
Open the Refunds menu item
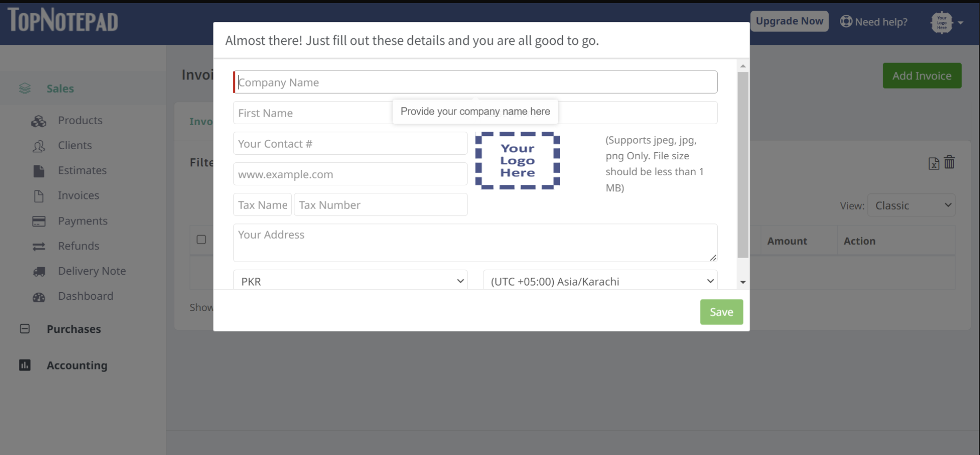coord(78,246)
